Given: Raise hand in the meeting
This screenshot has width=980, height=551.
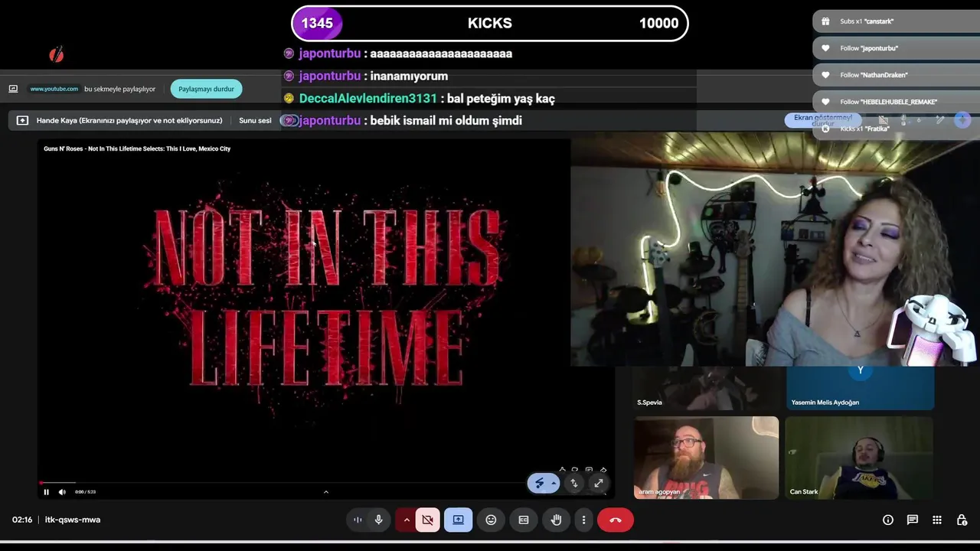Looking at the screenshot, I should pyautogui.click(x=557, y=520).
